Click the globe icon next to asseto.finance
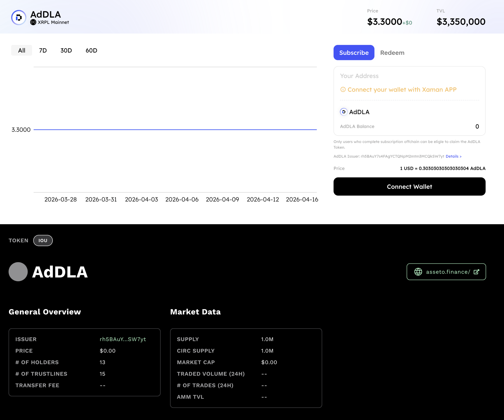This screenshot has height=420, width=504. 418,272
